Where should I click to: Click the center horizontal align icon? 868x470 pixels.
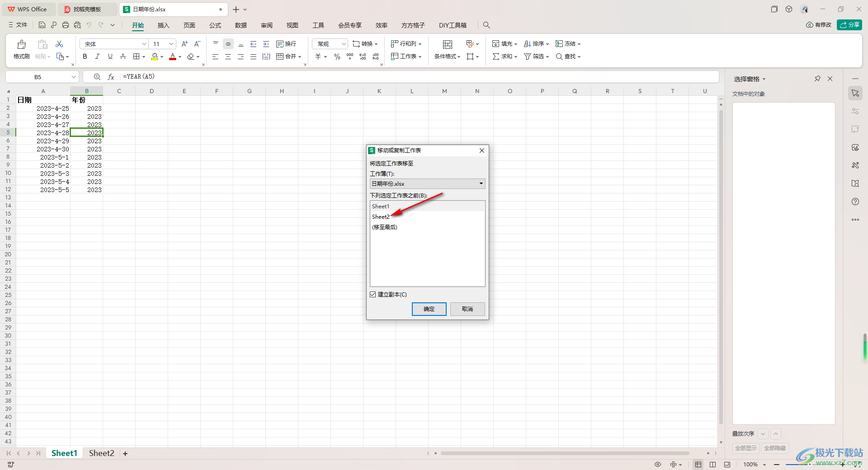tap(228, 56)
